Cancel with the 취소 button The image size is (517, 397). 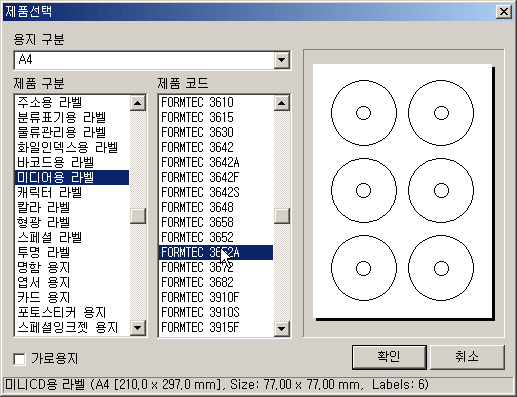pos(467,357)
